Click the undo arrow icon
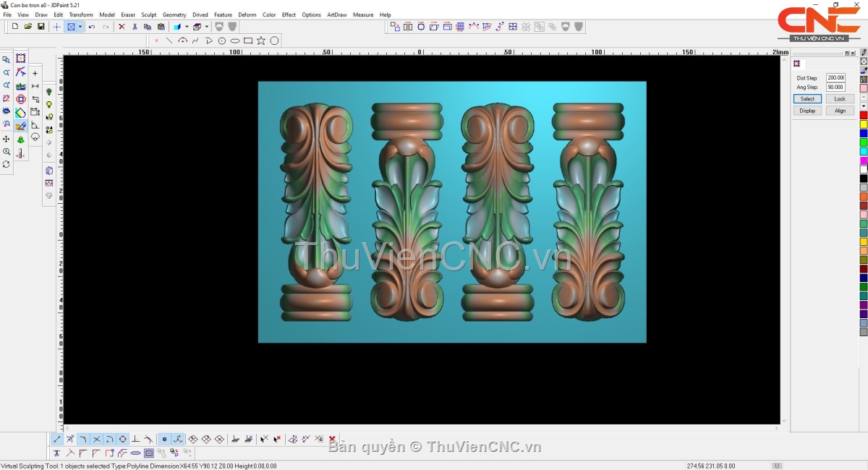Image resolution: width=868 pixels, height=470 pixels. [x=92, y=27]
